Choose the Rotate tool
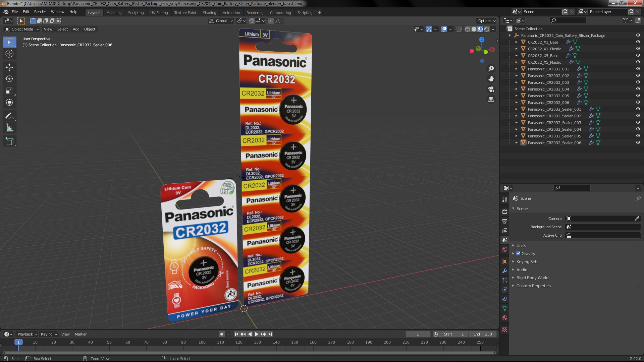 pyautogui.click(x=9, y=79)
